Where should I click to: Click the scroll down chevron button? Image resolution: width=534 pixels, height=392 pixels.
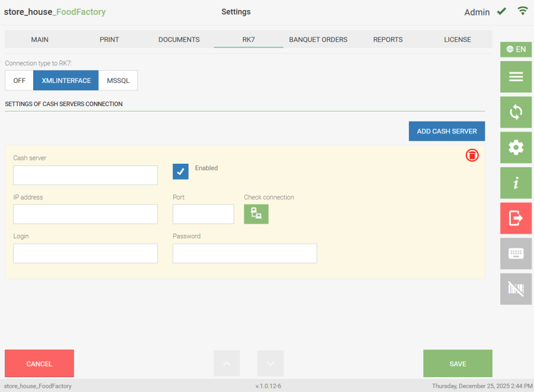[x=271, y=364]
